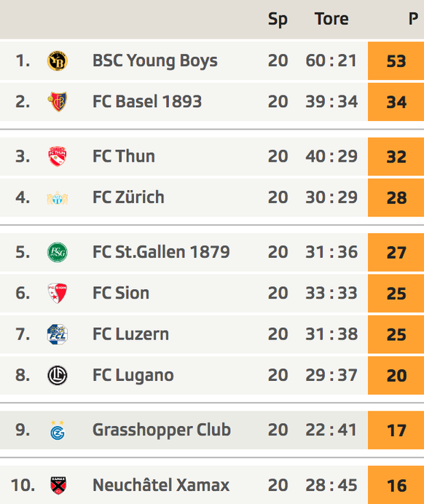This screenshot has width=424, height=504.
Task: Click the Neuchâtel Xamax team name
Action: tap(161, 485)
